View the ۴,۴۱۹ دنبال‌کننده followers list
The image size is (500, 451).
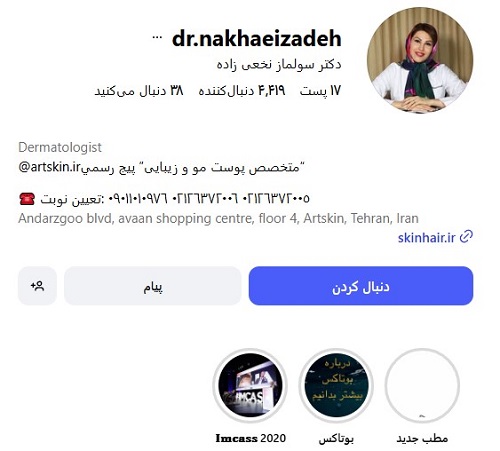(x=242, y=90)
